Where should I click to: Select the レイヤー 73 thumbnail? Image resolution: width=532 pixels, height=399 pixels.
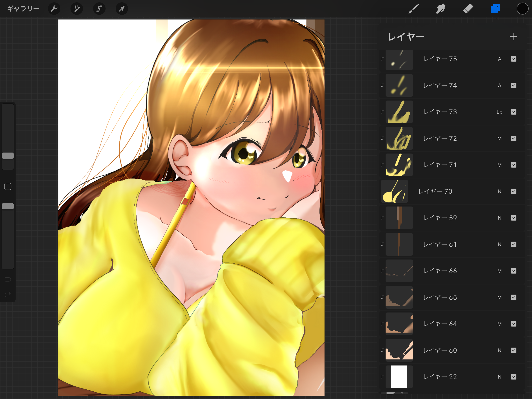point(399,112)
